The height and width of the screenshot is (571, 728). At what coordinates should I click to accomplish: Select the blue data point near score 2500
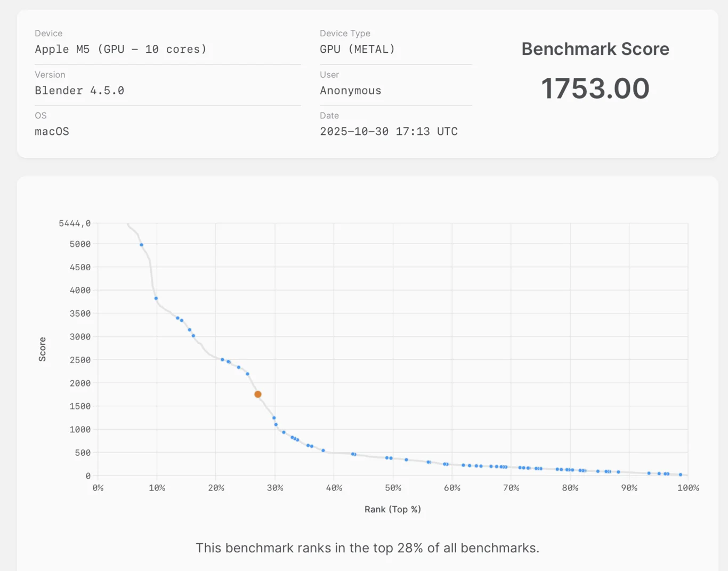tap(223, 360)
